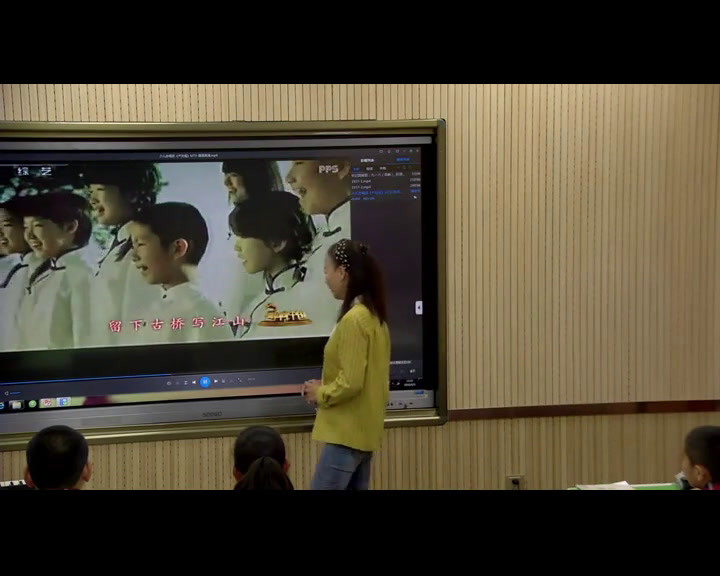Select the highlighted blue MTV playlist entry
Viewport: 720px width, 576px height.
pos(386,193)
